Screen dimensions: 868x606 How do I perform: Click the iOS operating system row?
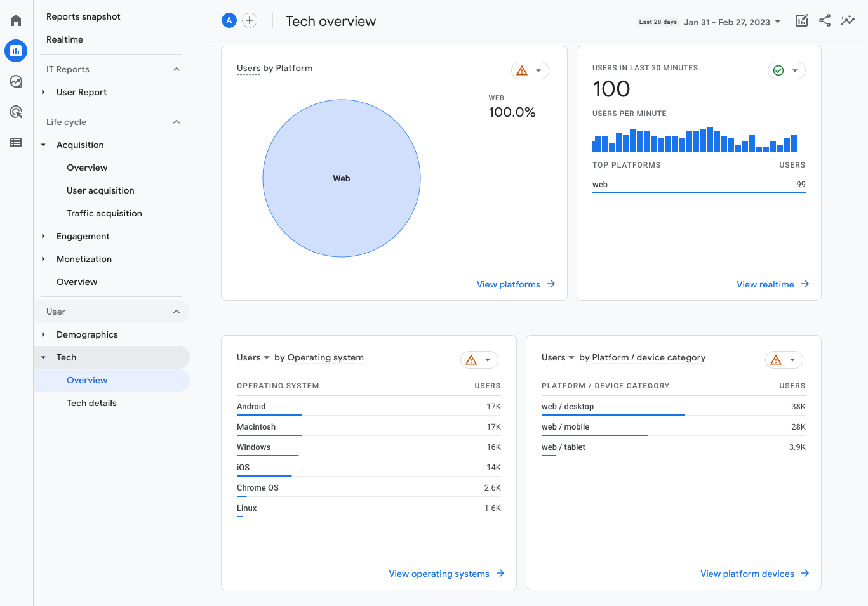click(x=368, y=467)
